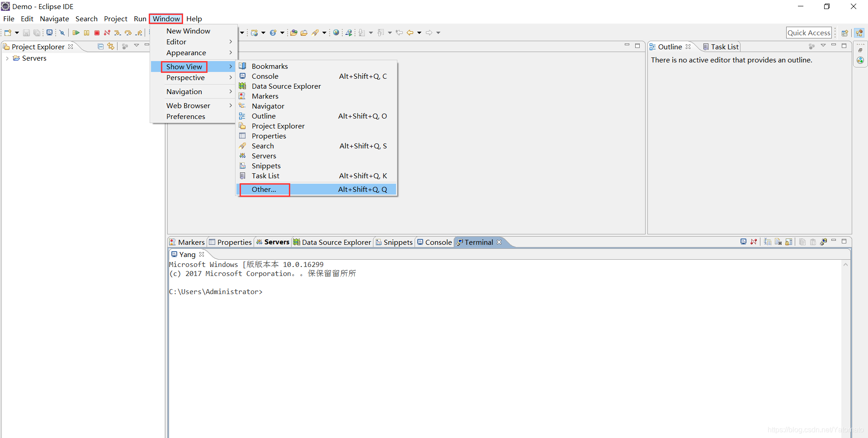The width and height of the screenshot is (868, 438).
Task: Click the Back navigation arrow icon
Action: 410,33
